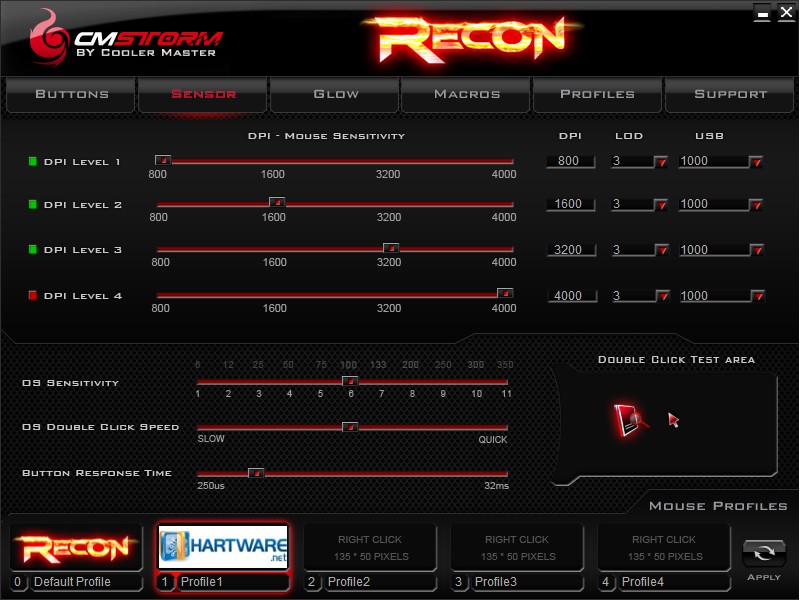Click the DPI Level 2 slider handle
Viewport: 800px width, 600px height.
click(277, 202)
